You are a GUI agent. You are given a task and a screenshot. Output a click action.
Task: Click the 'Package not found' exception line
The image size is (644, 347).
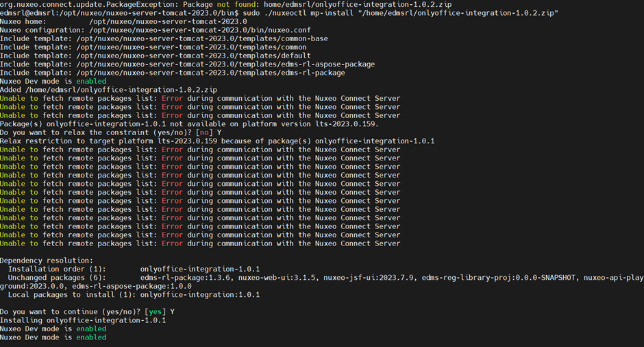click(x=225, y=4)
